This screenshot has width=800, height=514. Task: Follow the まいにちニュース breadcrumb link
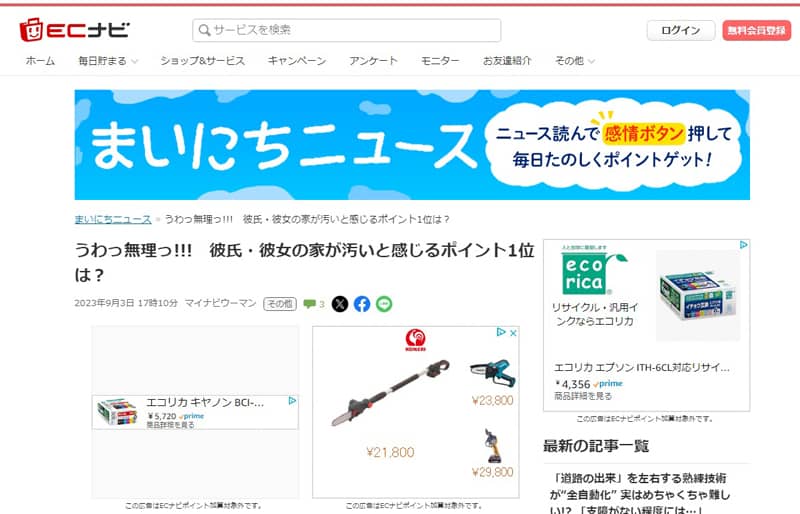click(113, 219)
